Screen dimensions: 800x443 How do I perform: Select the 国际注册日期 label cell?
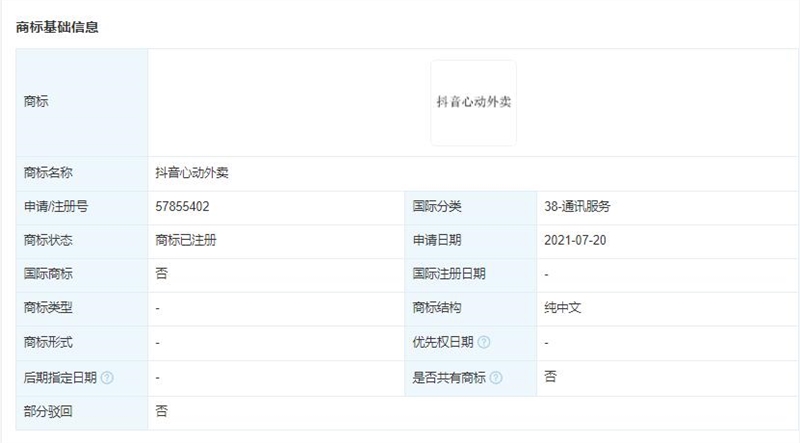click(x=470, y=275)
